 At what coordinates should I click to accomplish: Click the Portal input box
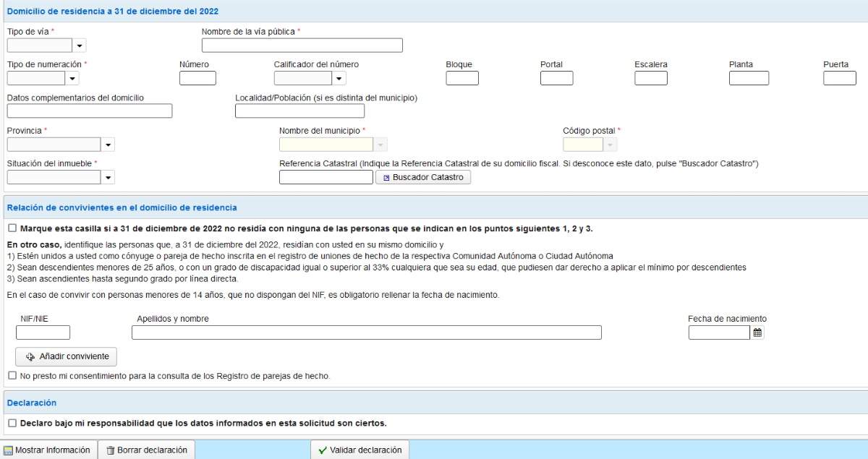click(x=557, y=78)
